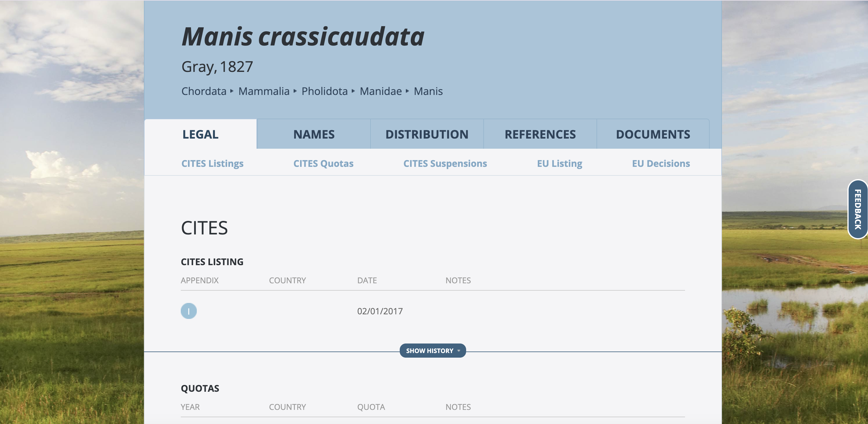Open the EU Decisions link
This screenshot has width=868, height=424.
661,163
